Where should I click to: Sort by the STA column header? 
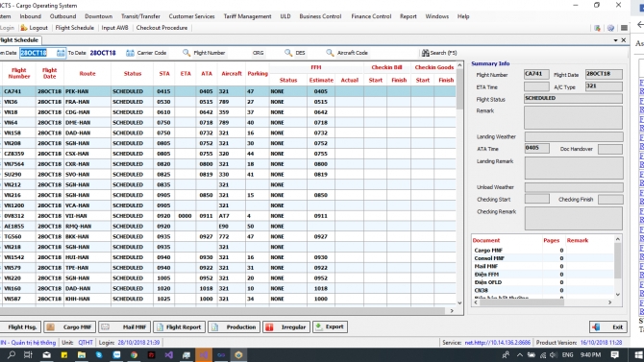click(x=164, y=74)
